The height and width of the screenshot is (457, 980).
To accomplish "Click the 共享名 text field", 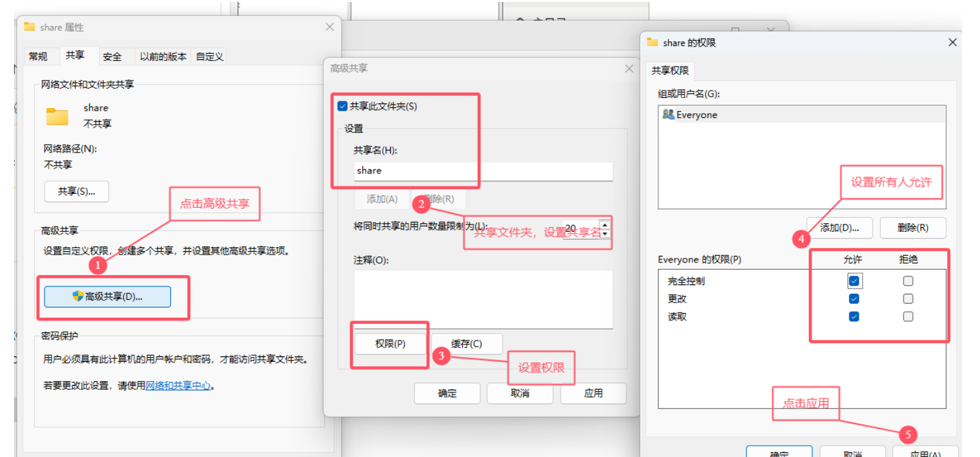I will coord(483,171).
